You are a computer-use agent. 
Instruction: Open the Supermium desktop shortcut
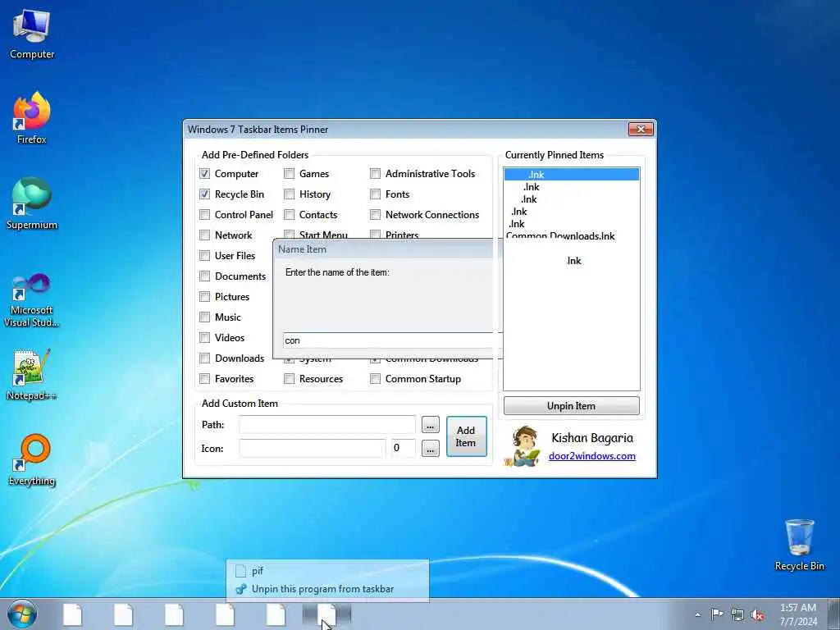pyautogui.click(x=32, y=203)
